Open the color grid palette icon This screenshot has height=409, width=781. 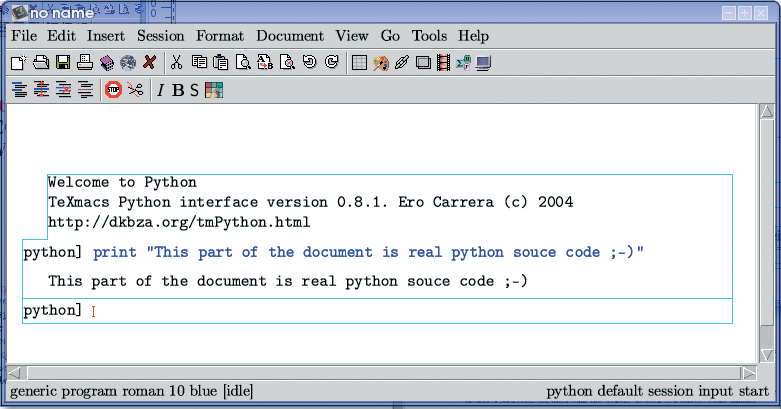(x=214, y=90)
